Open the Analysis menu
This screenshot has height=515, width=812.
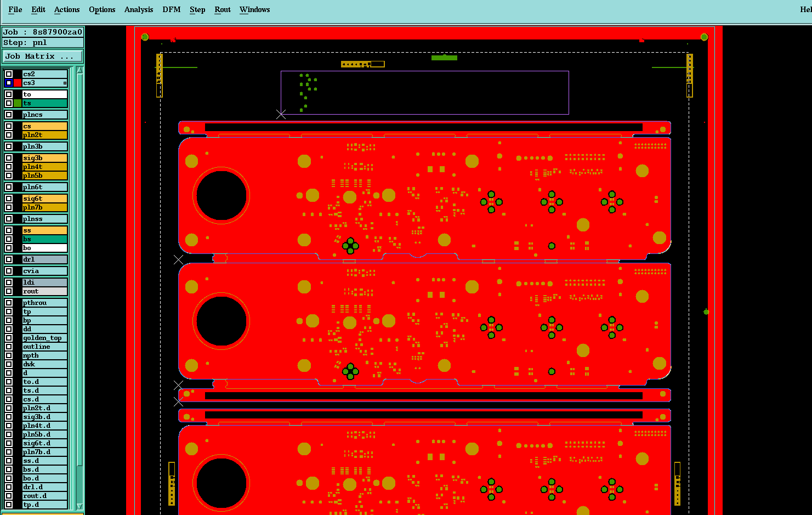[x=139, y=9]
